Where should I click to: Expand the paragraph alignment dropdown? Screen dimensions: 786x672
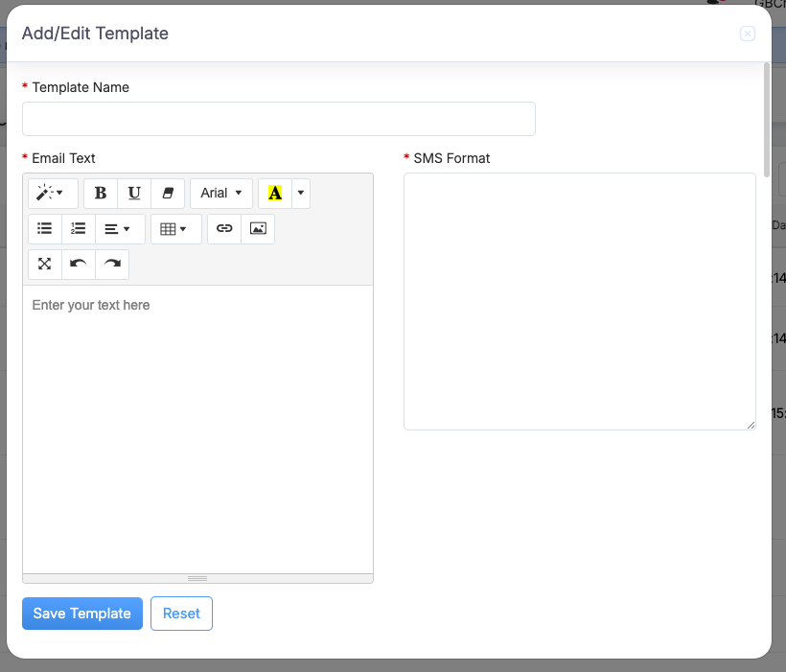click(119, 229)
